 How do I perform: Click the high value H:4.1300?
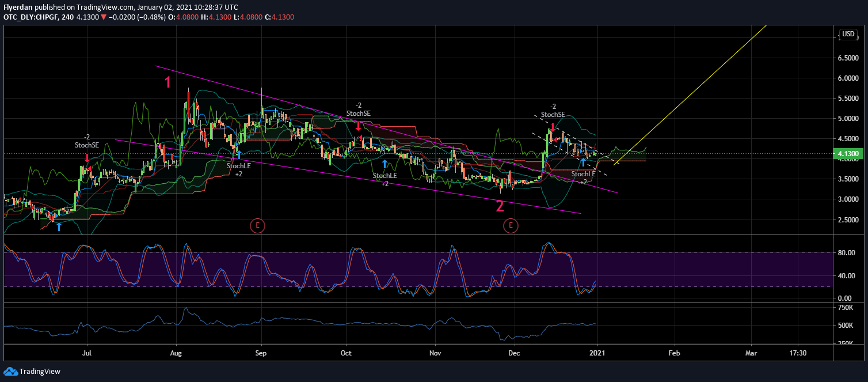(x=216, y=17)
